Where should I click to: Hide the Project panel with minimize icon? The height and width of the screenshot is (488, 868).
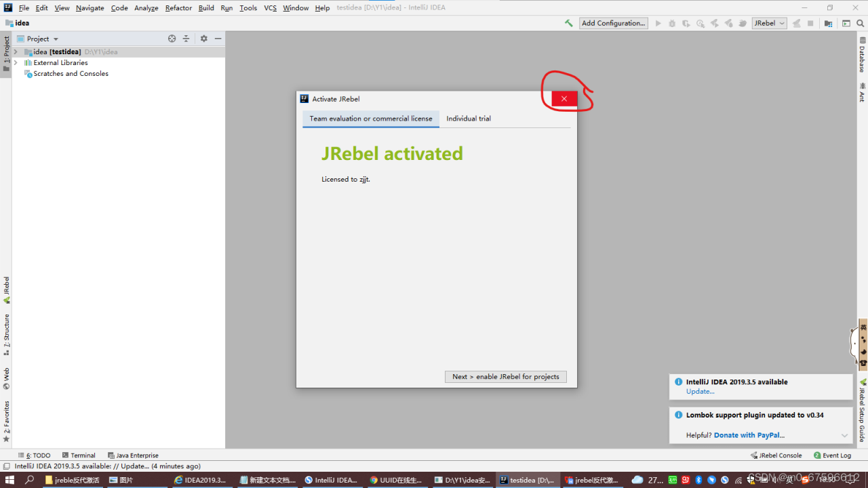click(218, 39)
